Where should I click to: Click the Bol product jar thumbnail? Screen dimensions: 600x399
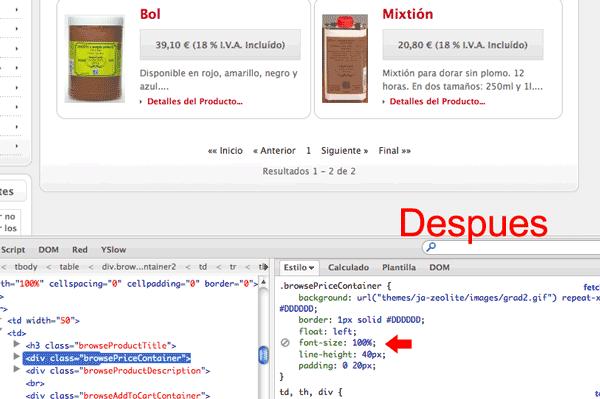95,59
